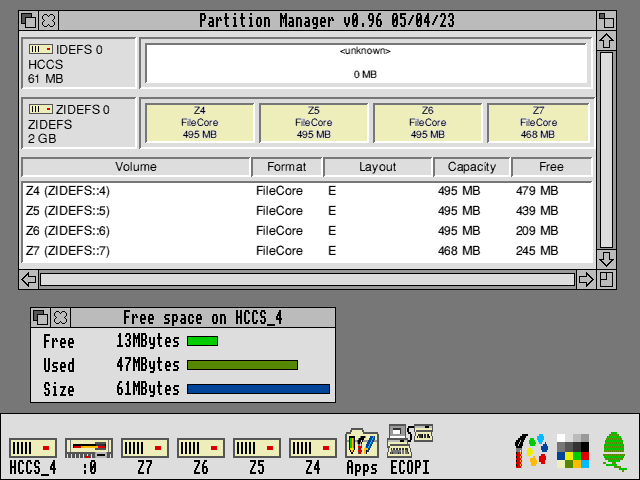Click the Partition Manager adjust size icon
The image size is (640, 480).
coord(606,280)
